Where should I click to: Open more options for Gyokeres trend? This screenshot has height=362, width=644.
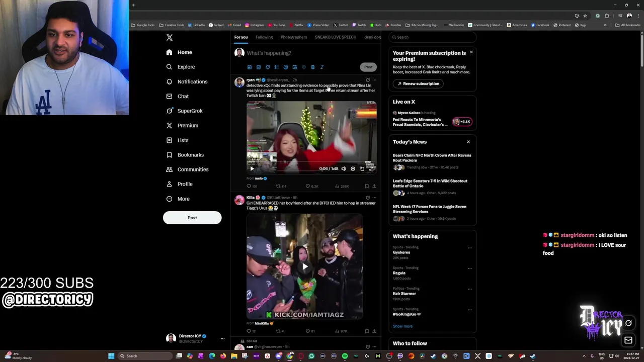[x=470, y=248]
